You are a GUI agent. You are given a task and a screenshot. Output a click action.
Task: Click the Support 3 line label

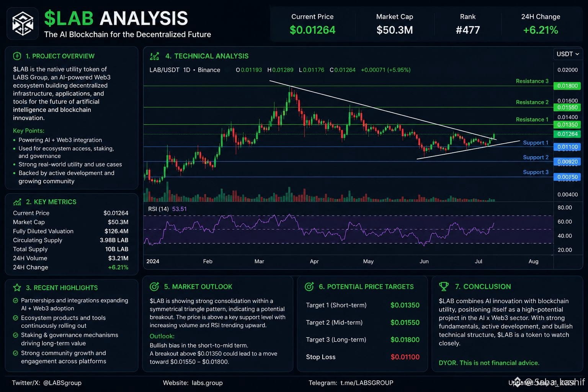coord(536,172)
